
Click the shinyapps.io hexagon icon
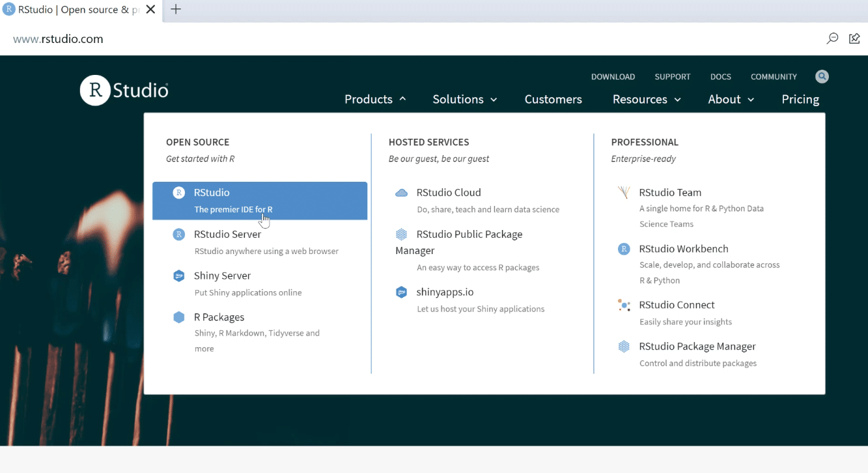coord(402,293)
